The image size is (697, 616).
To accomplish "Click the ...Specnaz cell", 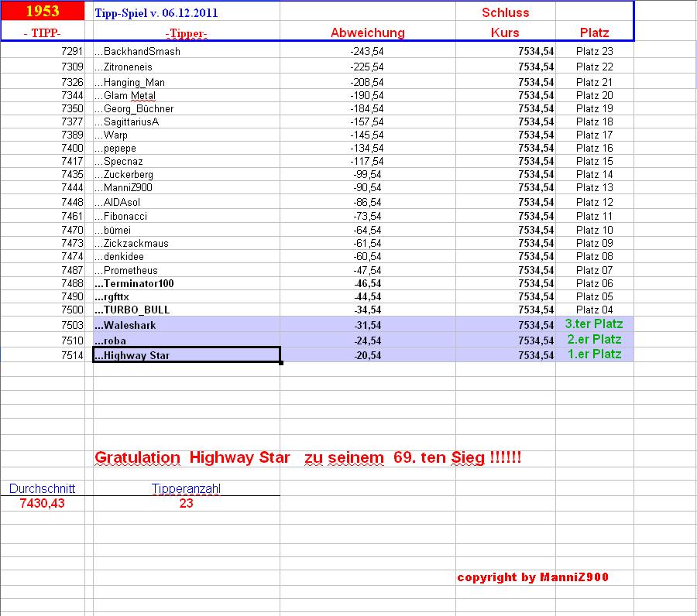I will pos(186,161).
